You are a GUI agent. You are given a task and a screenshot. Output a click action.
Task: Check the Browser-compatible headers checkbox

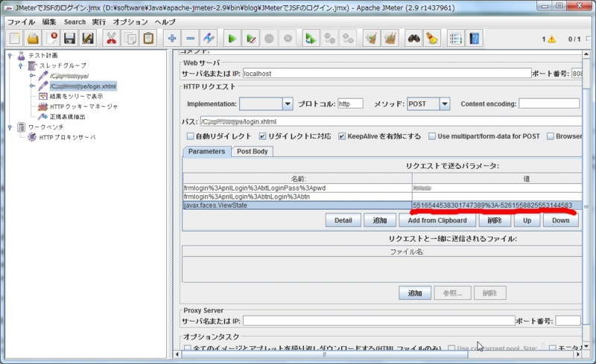[550, 136]
